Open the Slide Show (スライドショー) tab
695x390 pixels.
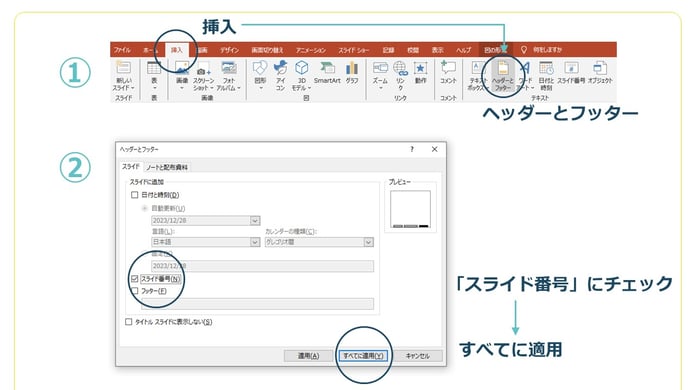pyautogui.click(x=353, y=50)
